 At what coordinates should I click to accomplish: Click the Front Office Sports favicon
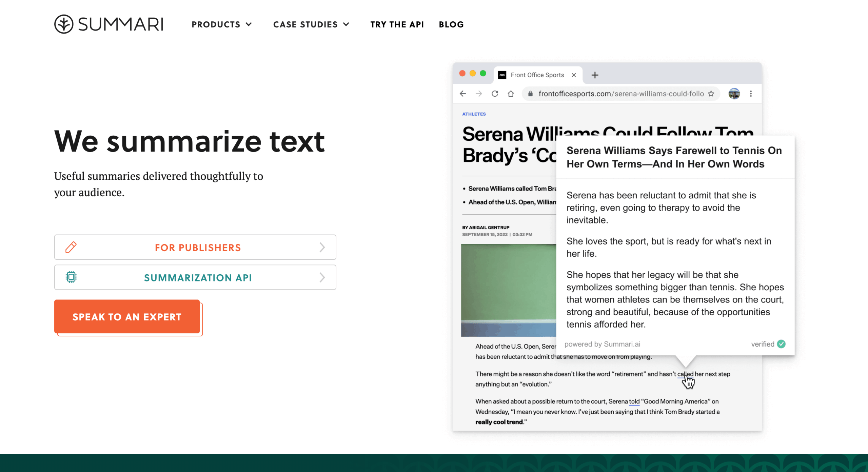502,75
